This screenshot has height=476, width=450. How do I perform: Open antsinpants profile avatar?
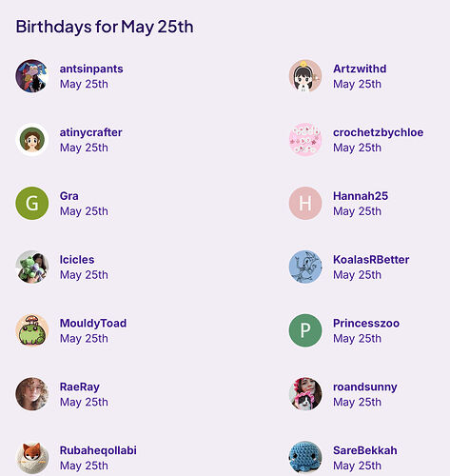pos(32,76)
